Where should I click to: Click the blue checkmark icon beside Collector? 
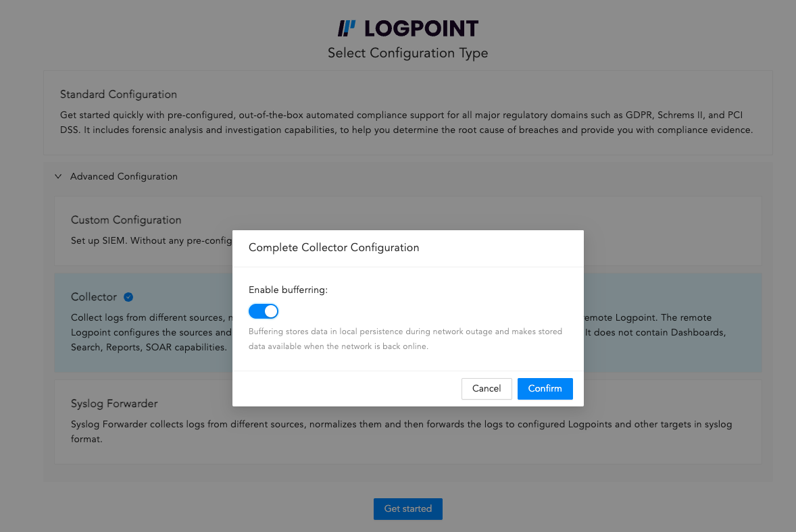(128, 297)
